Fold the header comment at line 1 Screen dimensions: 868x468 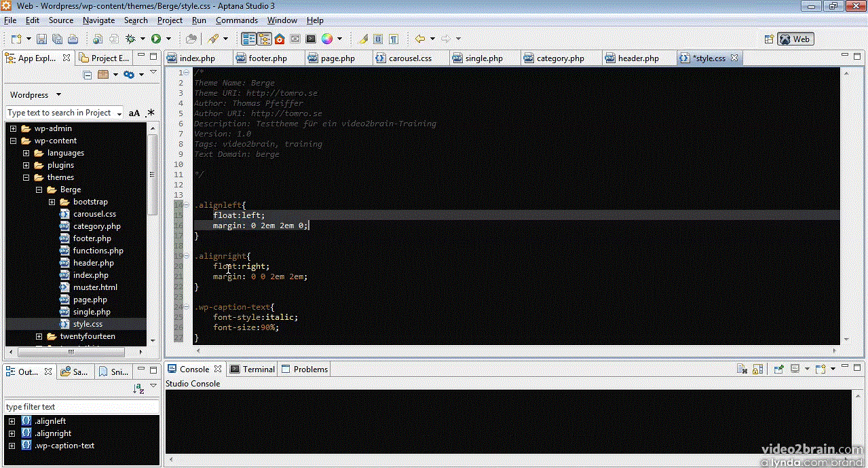click(x=186, y=73)
